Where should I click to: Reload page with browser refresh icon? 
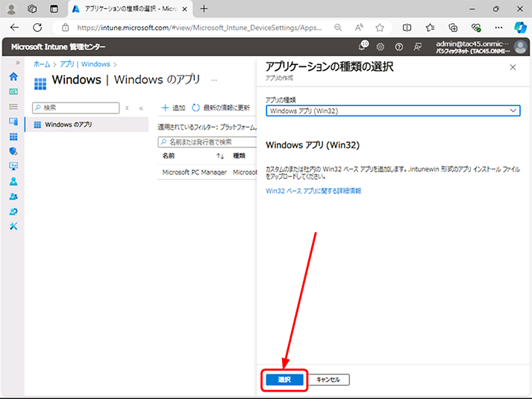click(37, 28)
